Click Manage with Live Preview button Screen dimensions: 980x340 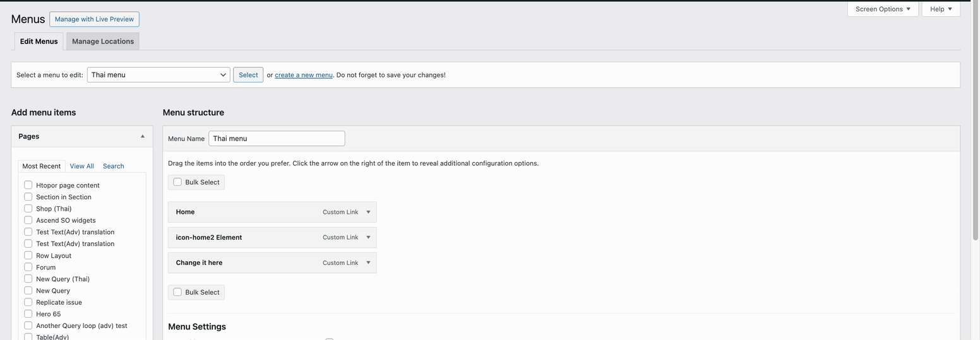point(94,19)
